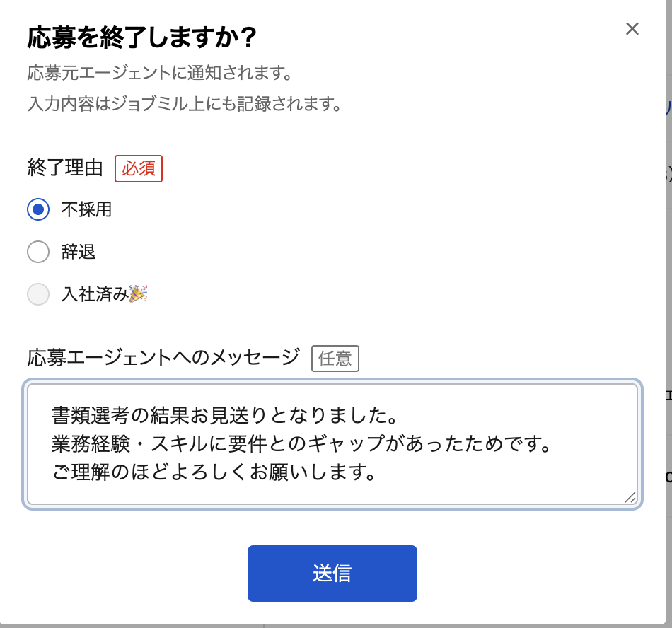Click the 入力内容はジョブミル上にも記録されます note
The image size is (672, 628).
pyautogui.click(x=185, y=104)
